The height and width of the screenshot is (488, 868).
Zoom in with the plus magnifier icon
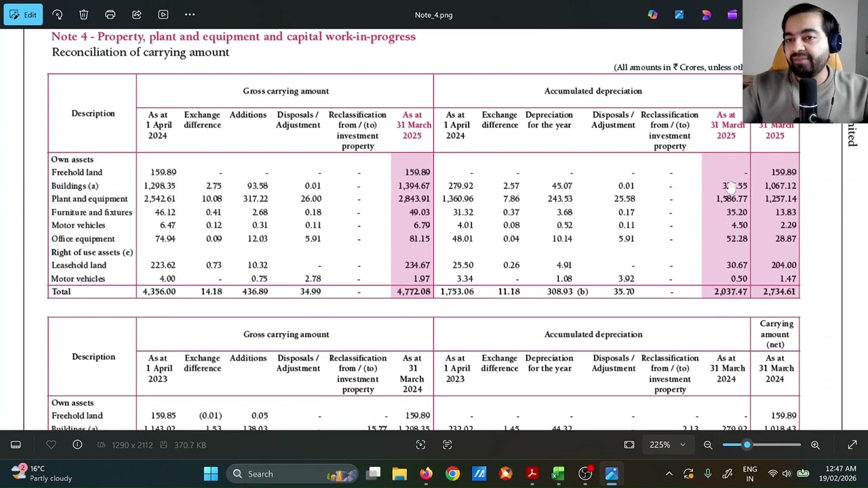point(815,445)
